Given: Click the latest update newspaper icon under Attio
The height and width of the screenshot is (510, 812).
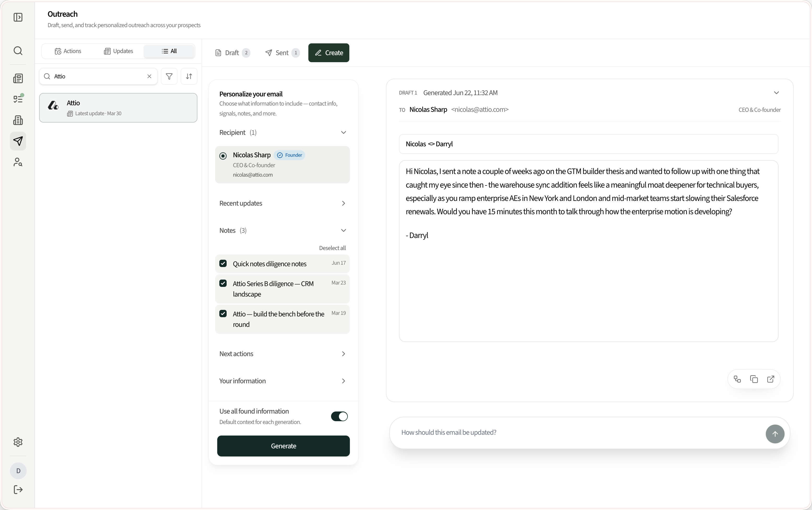Looking at the screenshot, I should [x=70, y=114].
